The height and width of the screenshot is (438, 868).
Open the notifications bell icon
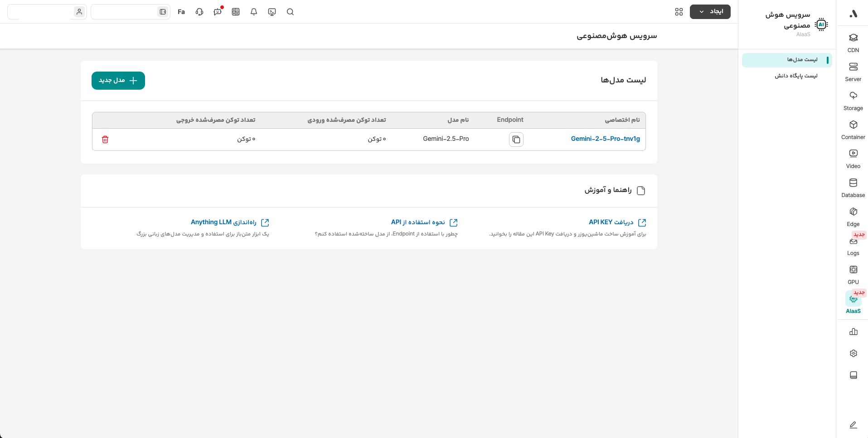[x=254, y=12]
